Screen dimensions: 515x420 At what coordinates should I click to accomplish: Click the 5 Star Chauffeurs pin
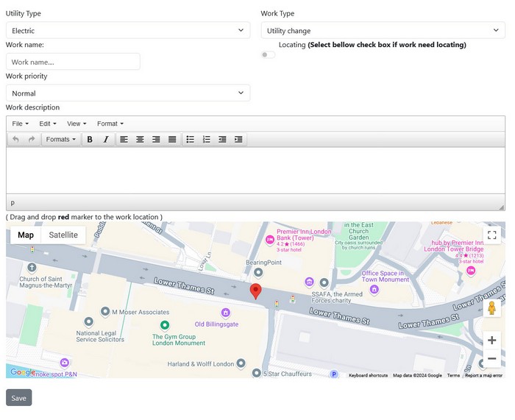[x=257, y=373]
